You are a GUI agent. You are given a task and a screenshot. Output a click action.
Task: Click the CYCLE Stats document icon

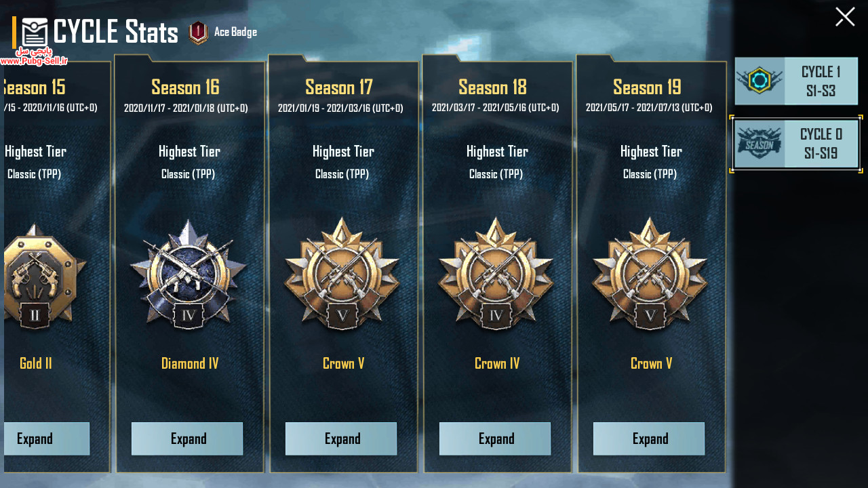click(35, 32)
